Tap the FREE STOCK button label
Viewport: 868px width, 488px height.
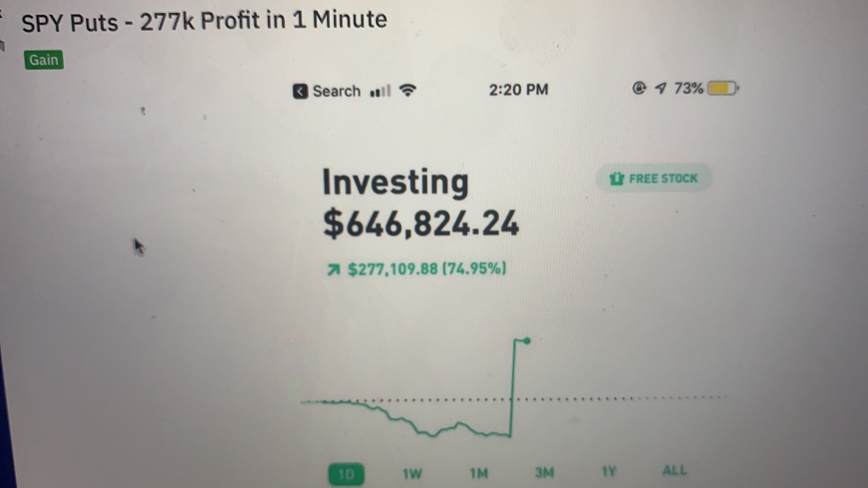tap(663, 178)
